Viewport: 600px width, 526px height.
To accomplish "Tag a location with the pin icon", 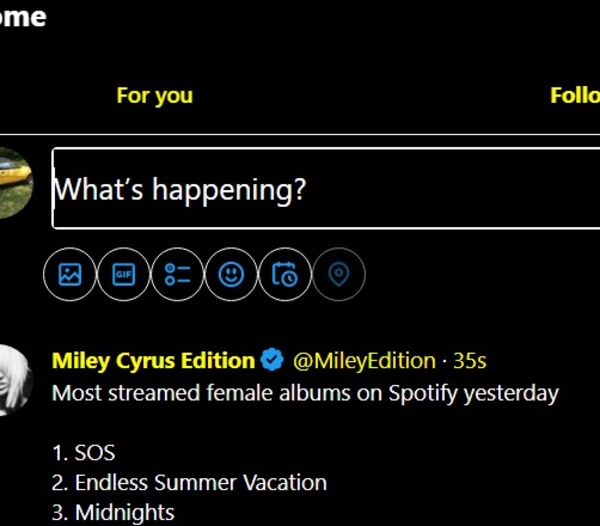I will (x=339, y=274).
